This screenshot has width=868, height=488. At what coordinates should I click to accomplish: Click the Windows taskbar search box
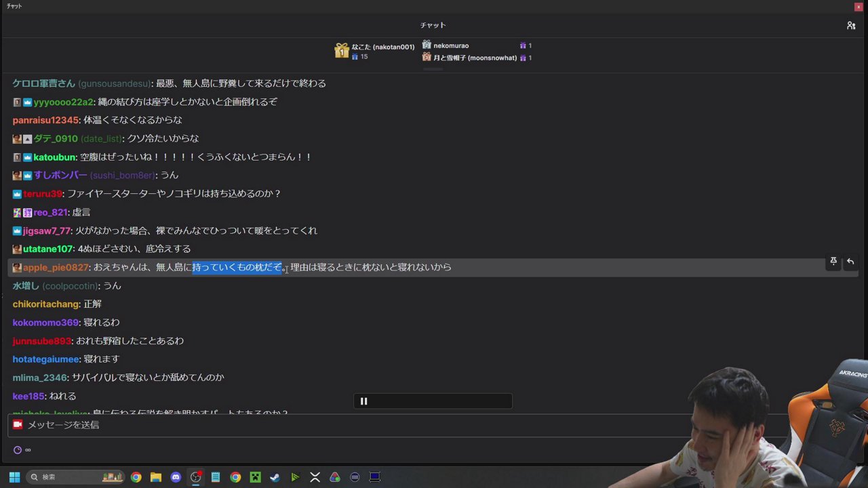click(x=75, y=477)
